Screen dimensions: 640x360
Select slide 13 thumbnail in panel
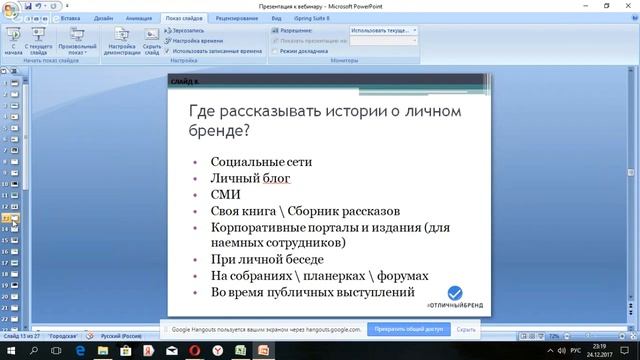tap(14, 218)
